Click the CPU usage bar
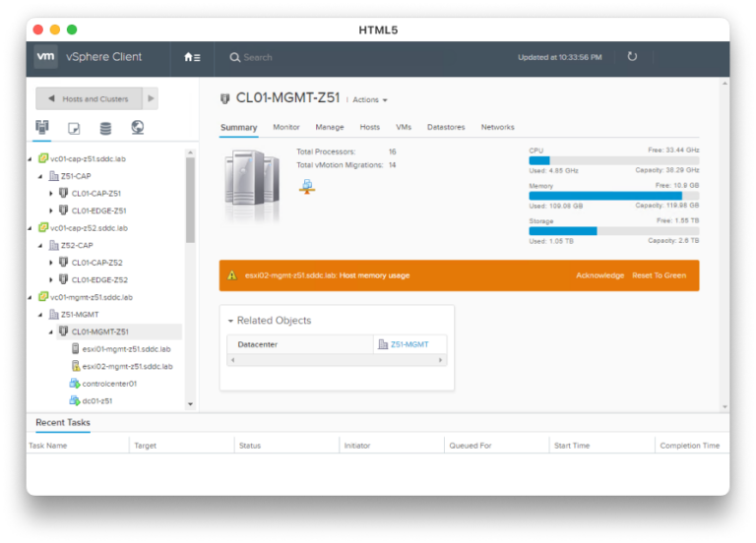This screenshot has height=543, width=756. (614, 161)
